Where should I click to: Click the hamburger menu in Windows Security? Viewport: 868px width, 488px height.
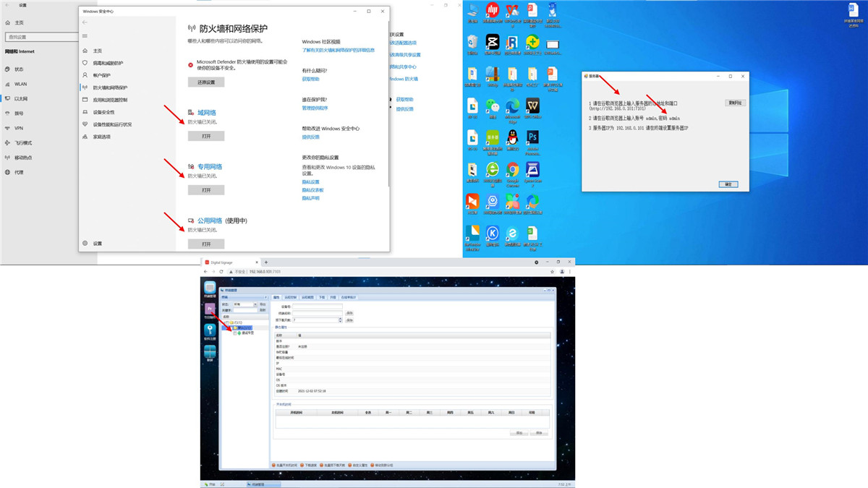85,35
